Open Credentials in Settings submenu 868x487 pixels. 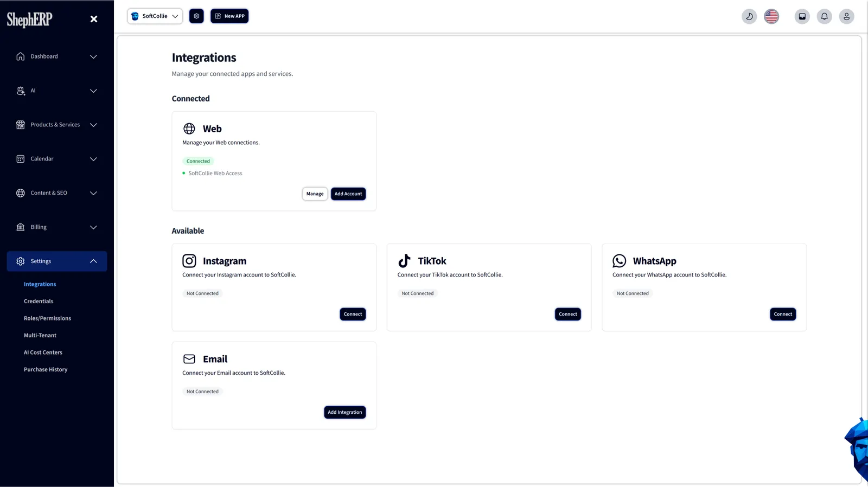tap(39, 301)
